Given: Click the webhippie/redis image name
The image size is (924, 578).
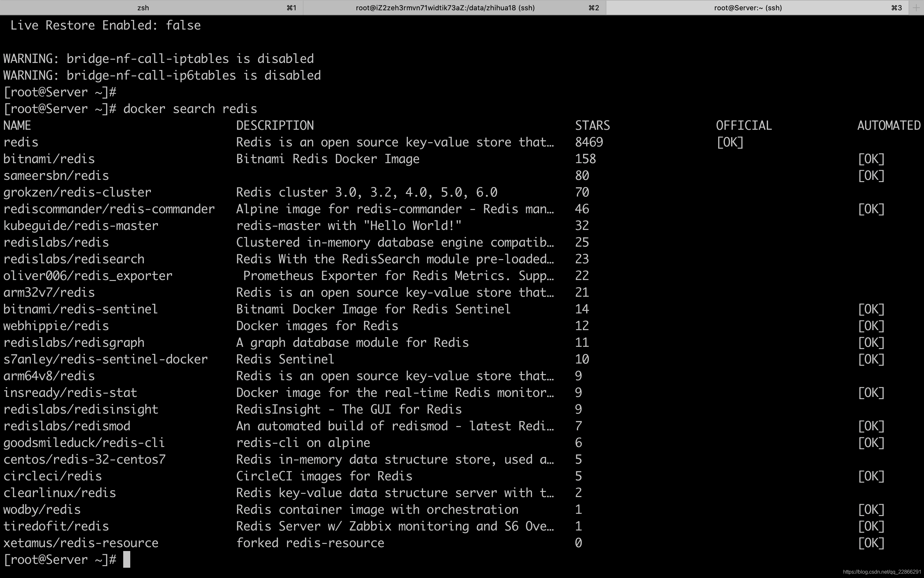Looking at the screenshot, I should [56, 326].
